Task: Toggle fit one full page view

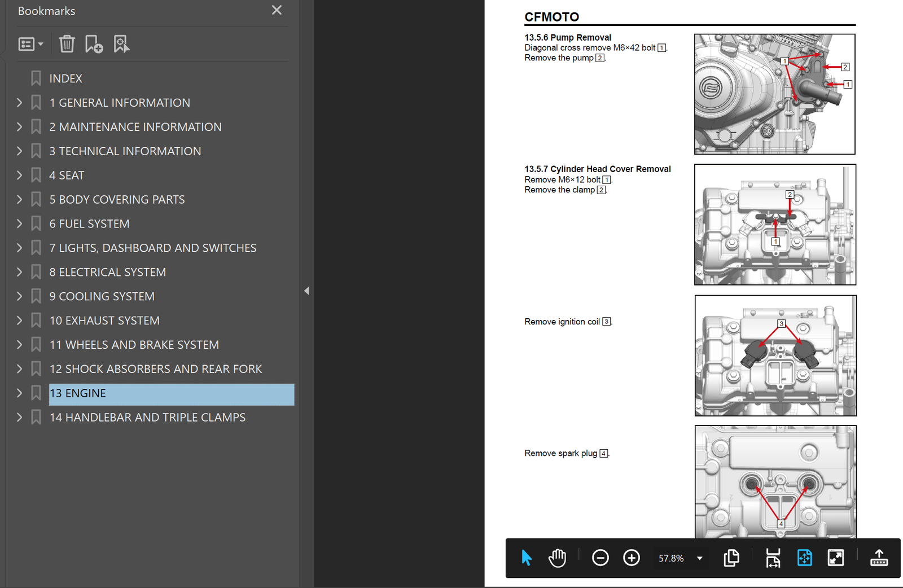Action: click(x=804, y=558)
